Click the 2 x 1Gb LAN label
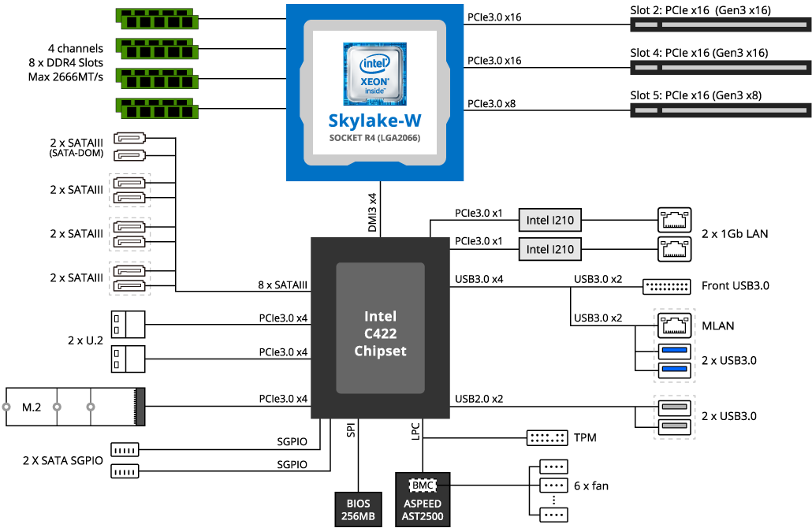Screen dimensions: 812x528 [735, 233]
